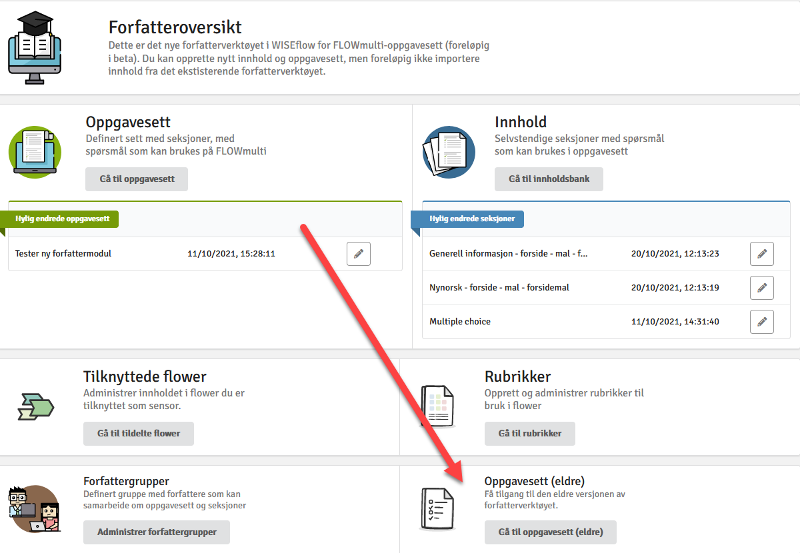Select 'Nylig endrede seksjoner' blue tab label
This screenshot has height=553, width=800.
(472, 219)
